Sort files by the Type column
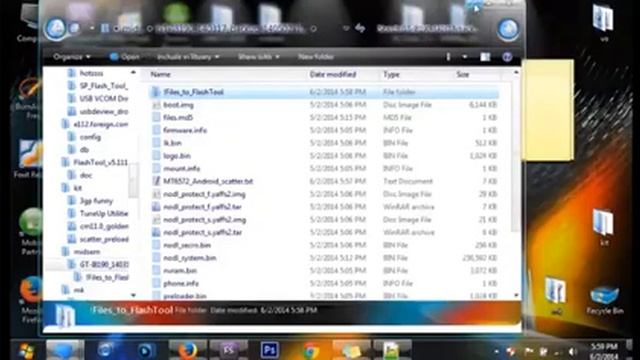This screenshot has width=640, height=360. coord(391,74)
